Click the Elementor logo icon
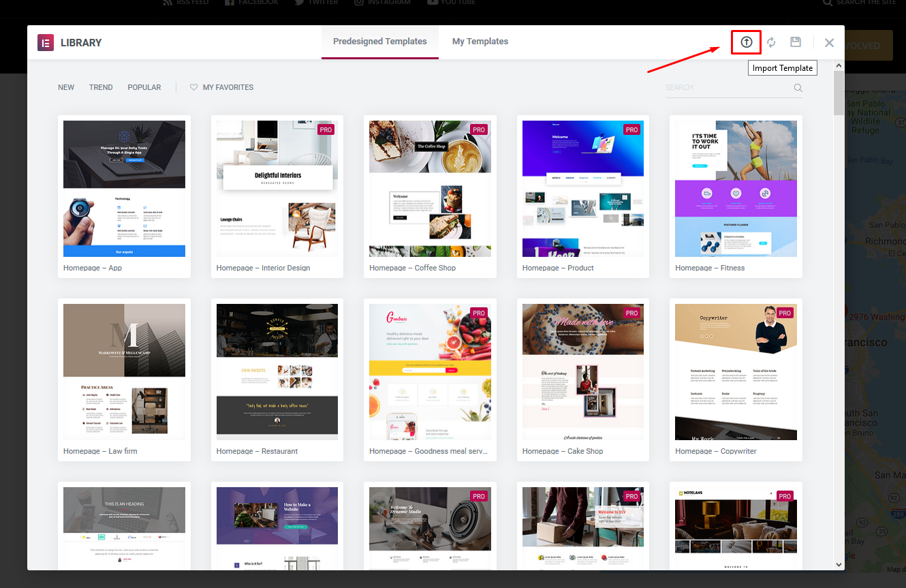Screen dimensions: 906x588 coord(46,42)
